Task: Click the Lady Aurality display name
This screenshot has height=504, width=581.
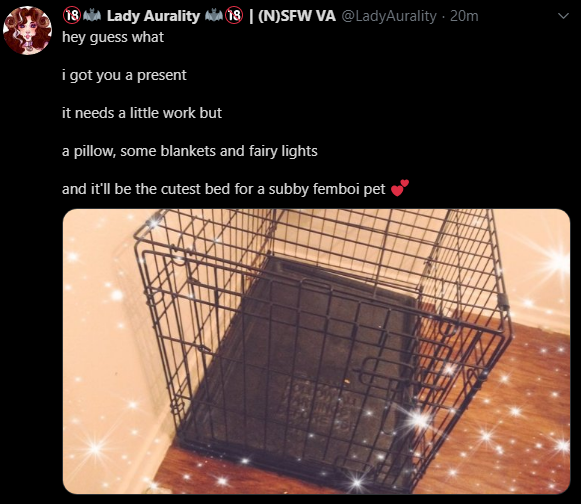Action: [x=153, y=16]
